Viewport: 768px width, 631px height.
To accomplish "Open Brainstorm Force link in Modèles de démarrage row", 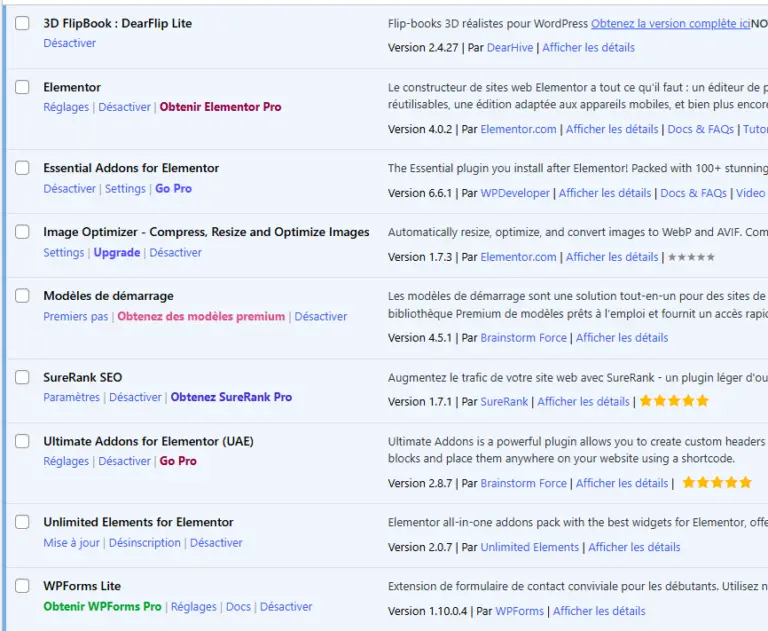I will click(x=524, y=338).
